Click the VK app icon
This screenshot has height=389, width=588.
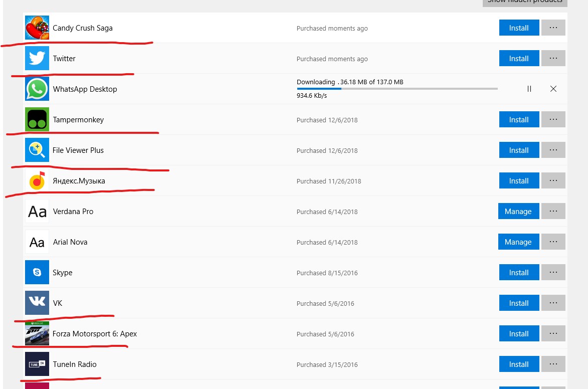37,303
